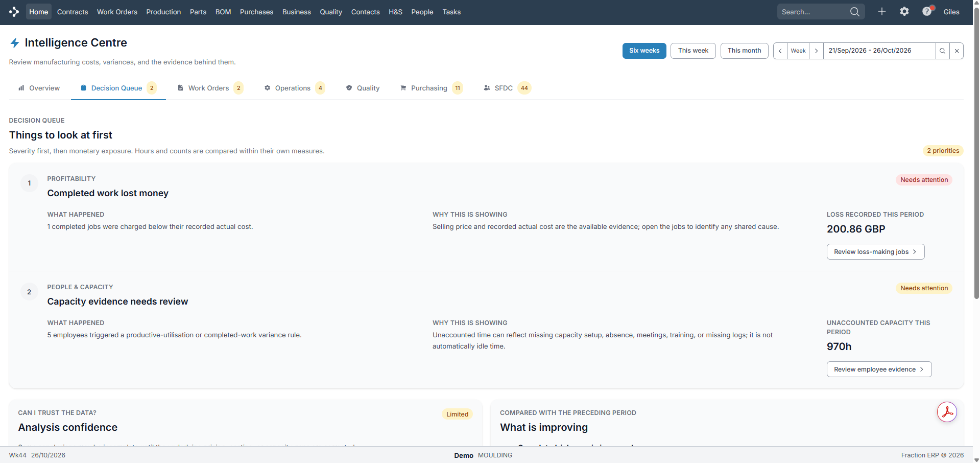Click the plus add-new icon
Image resolution: width=980 pixels, height=463 pixels.
[x=881, y=11]
